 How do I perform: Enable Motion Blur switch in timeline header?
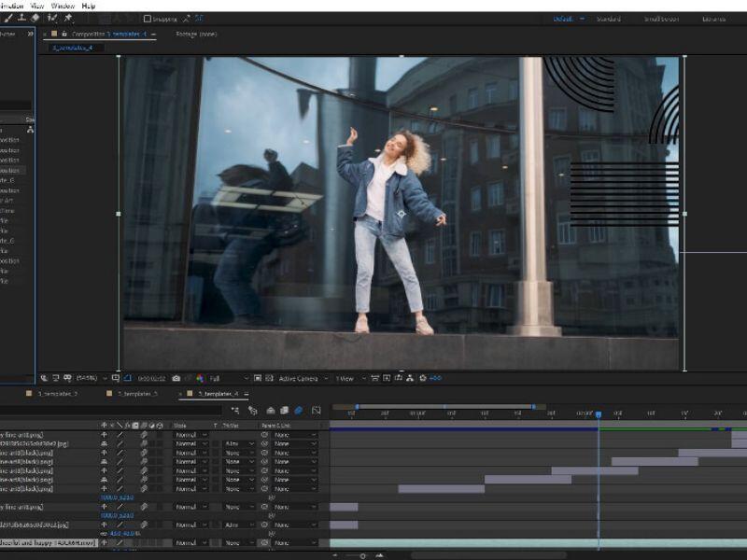[299, 411]
